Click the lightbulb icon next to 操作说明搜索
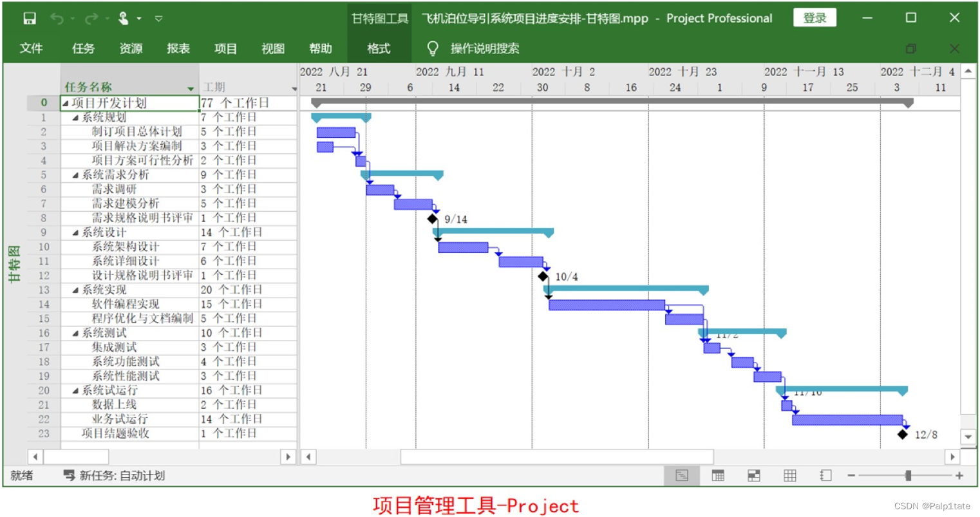 pos(433,48)
